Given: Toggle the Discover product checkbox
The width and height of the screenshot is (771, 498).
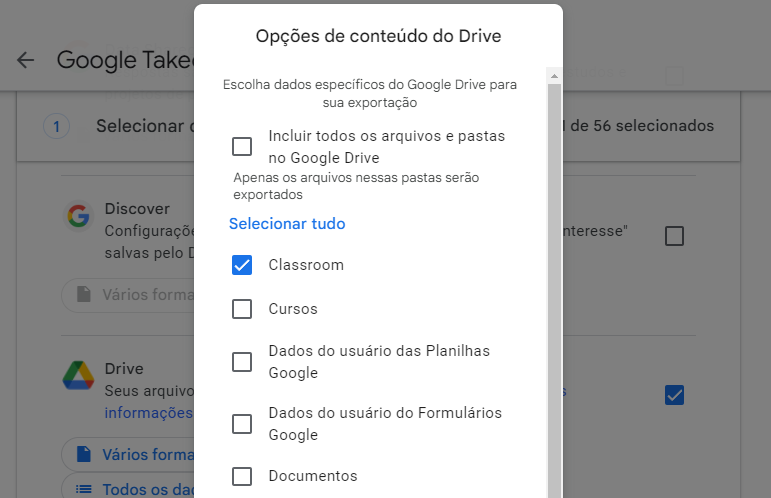Looking at the screenshot, I should [674, 236].
